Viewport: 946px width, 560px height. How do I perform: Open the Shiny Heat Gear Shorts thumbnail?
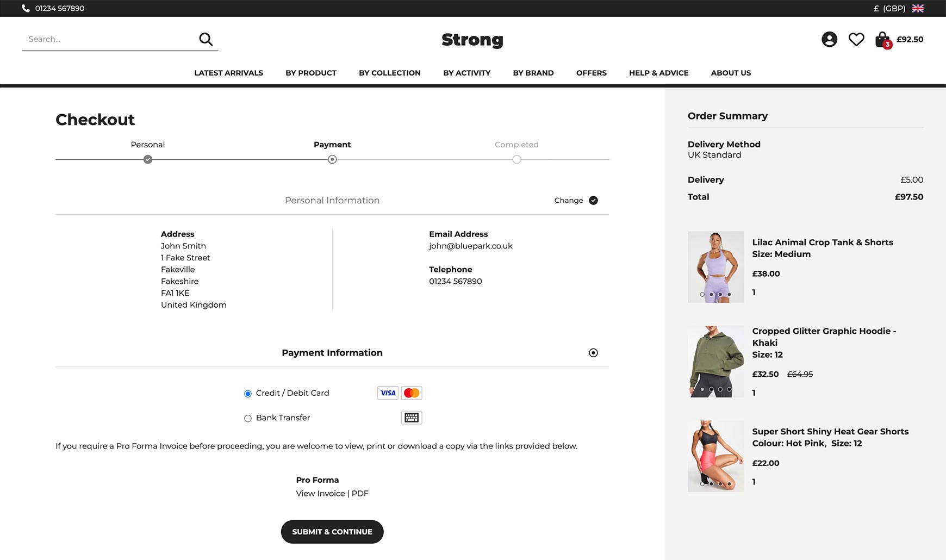pyautogui.click(x=715, y=456)
